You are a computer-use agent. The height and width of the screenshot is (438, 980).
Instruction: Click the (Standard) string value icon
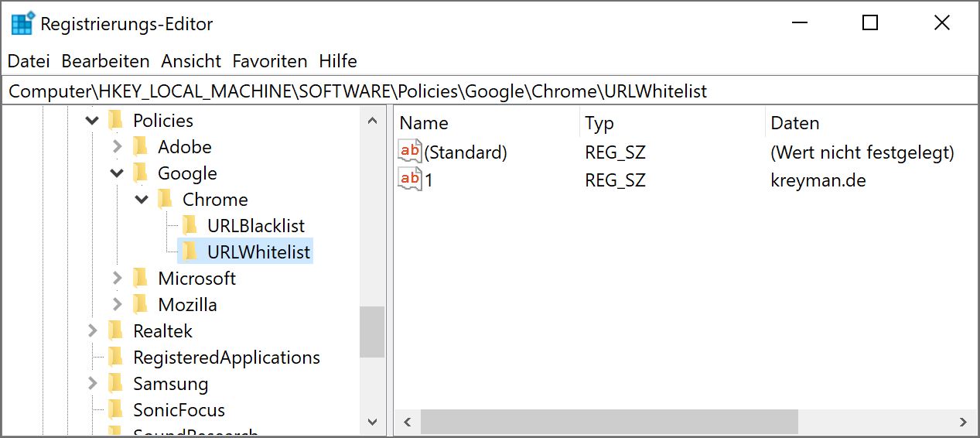[x=410, y=152]
